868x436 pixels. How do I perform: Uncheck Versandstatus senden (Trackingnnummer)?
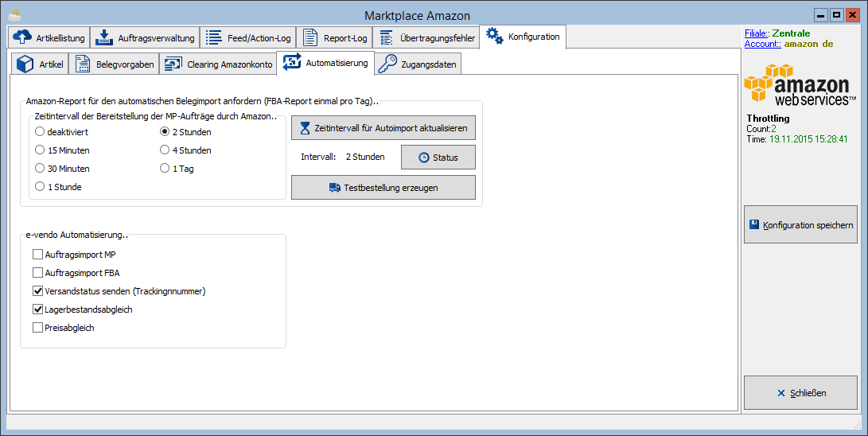pos(37,291)
